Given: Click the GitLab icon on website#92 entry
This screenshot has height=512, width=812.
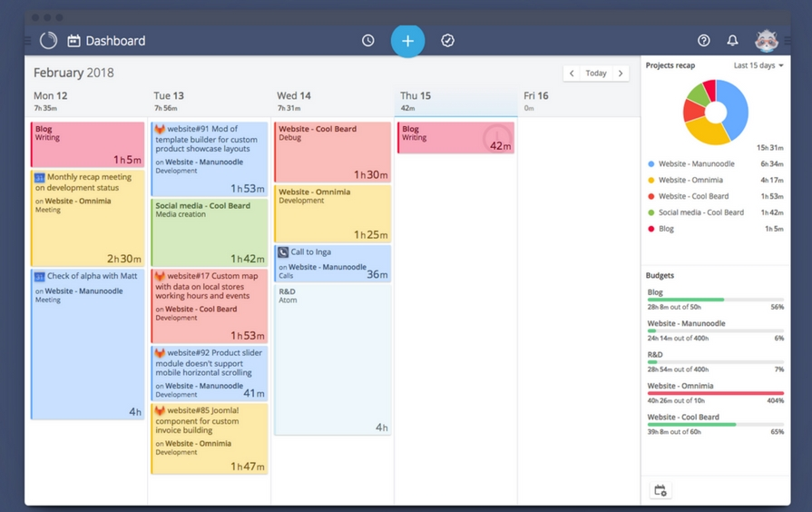Looking at the screenshot, I should point(160,352).
